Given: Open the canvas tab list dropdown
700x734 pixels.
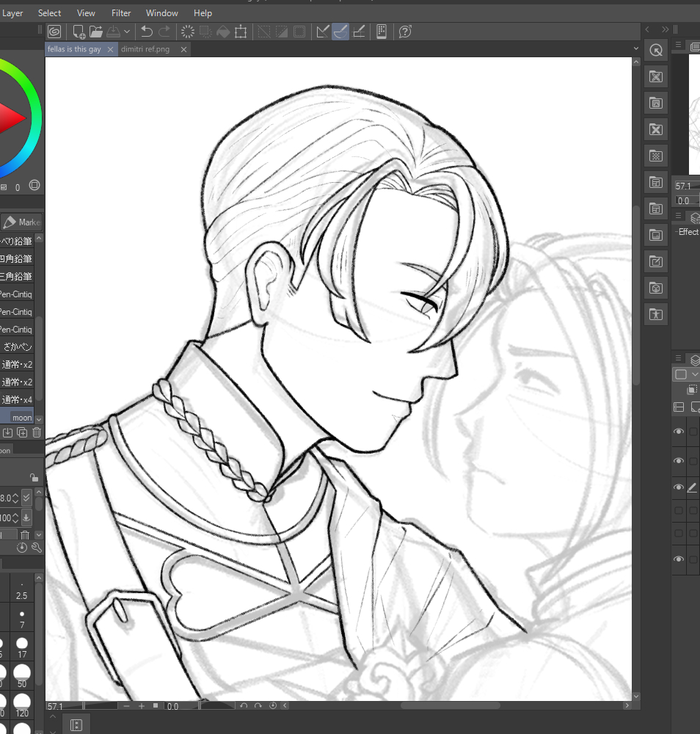Looking at the screenshot, I should pos(637,48).
